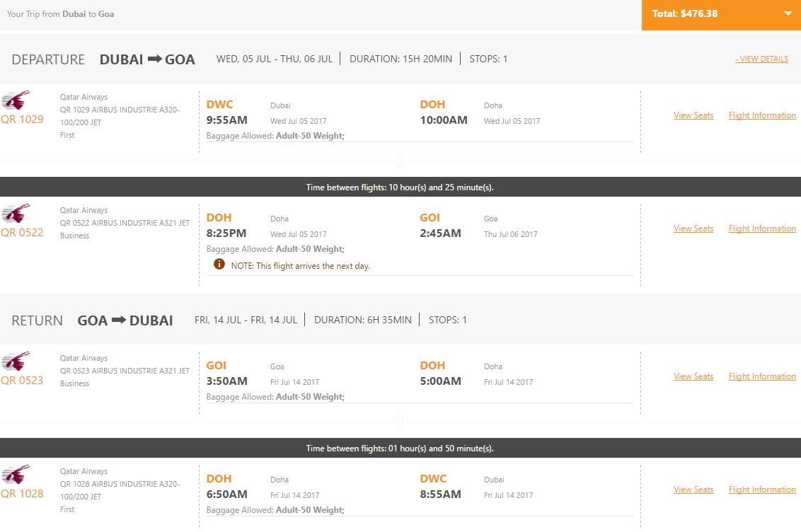Click DWC arrival code at 8:55AM
Image resolution: width=801 pixels, height=532 pixels.
tap(433, 479)
